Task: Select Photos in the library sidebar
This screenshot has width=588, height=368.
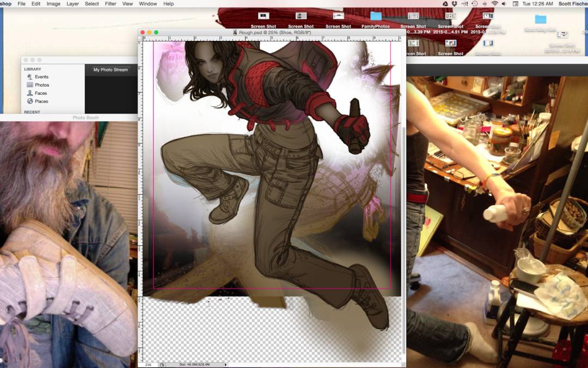Action: 41,85
